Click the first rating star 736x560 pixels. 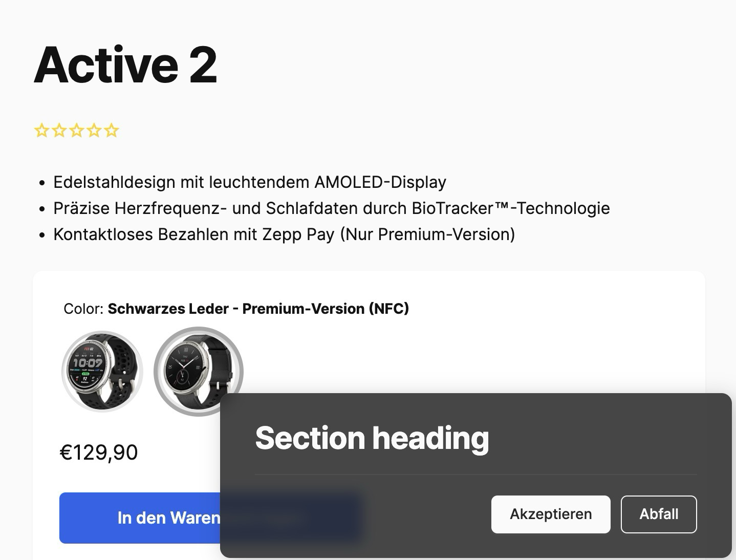41,131
